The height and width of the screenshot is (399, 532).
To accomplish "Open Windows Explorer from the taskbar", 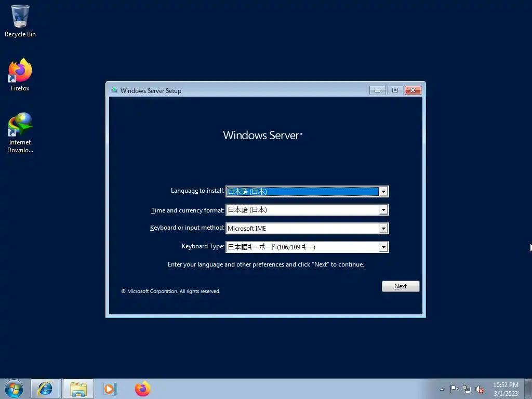I will (x=78, y=389).
